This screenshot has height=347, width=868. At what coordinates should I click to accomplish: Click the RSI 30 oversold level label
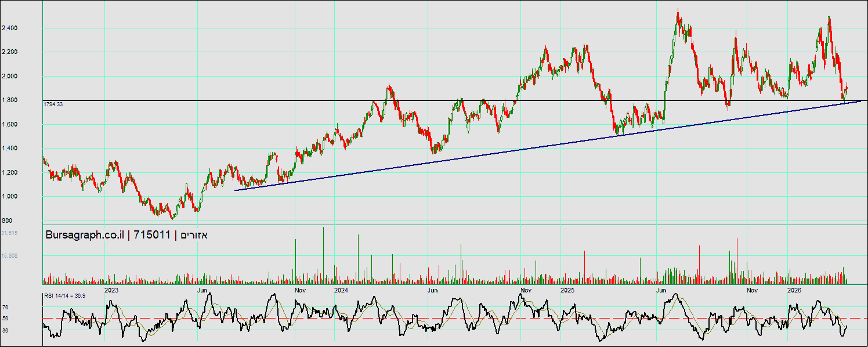coord(5,330)
